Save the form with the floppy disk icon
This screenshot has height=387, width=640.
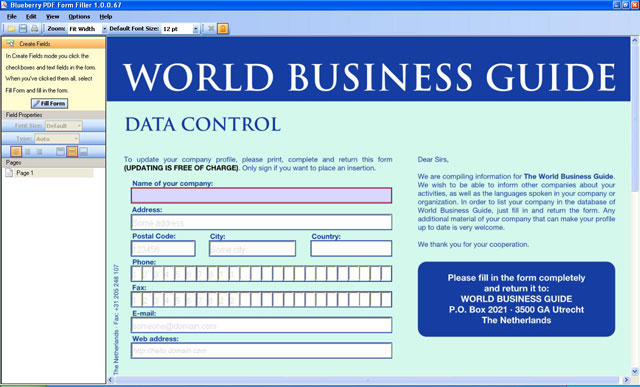tap(23, 29)
